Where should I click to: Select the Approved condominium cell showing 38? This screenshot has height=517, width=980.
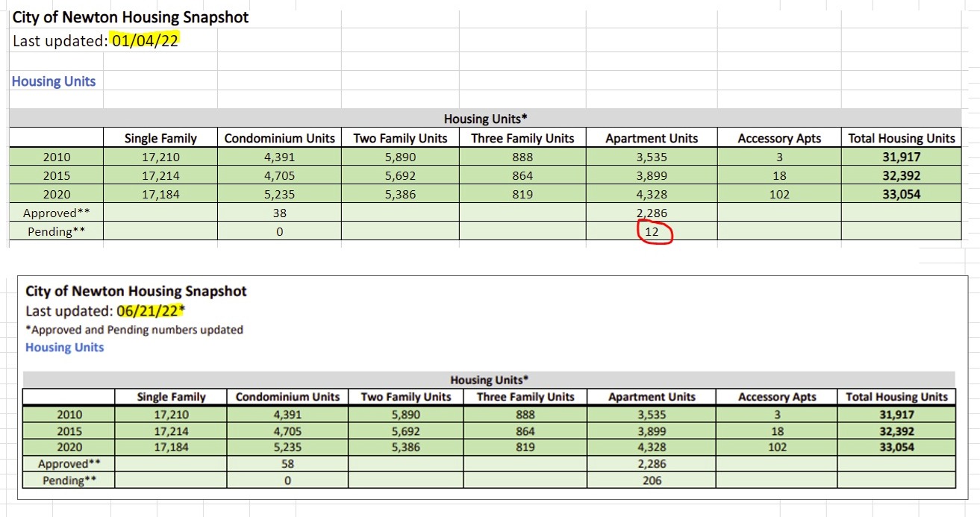click(x=279, y=213)
